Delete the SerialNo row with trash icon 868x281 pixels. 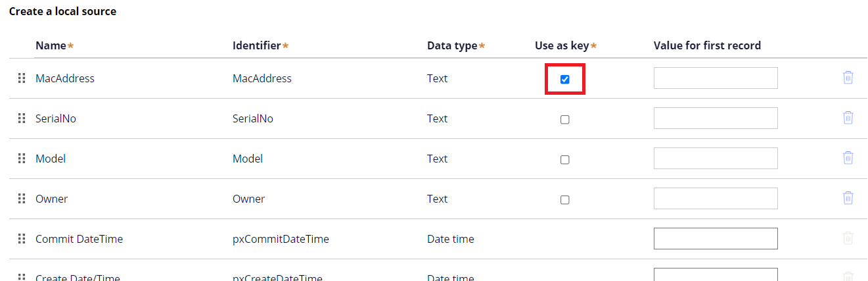tap(848, 118)
